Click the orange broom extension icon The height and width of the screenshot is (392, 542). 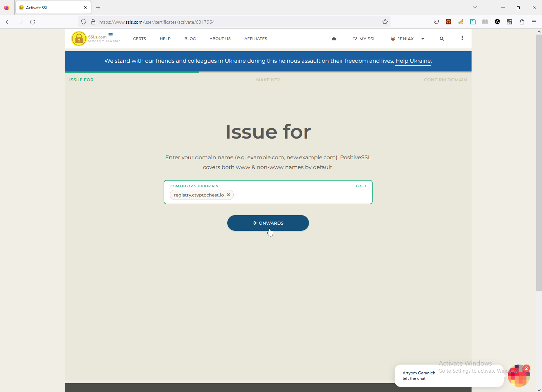point(461,22)
